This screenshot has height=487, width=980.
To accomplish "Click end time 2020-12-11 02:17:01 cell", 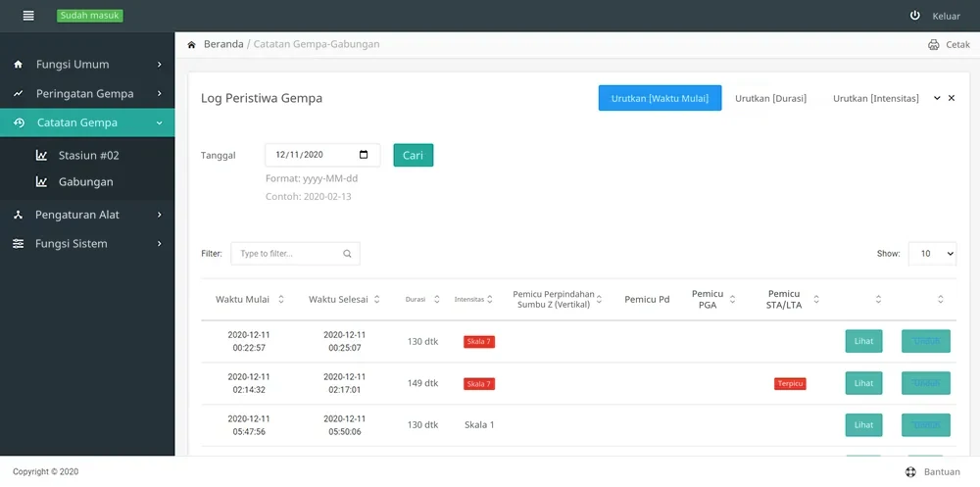I will [x=344, y=383].
